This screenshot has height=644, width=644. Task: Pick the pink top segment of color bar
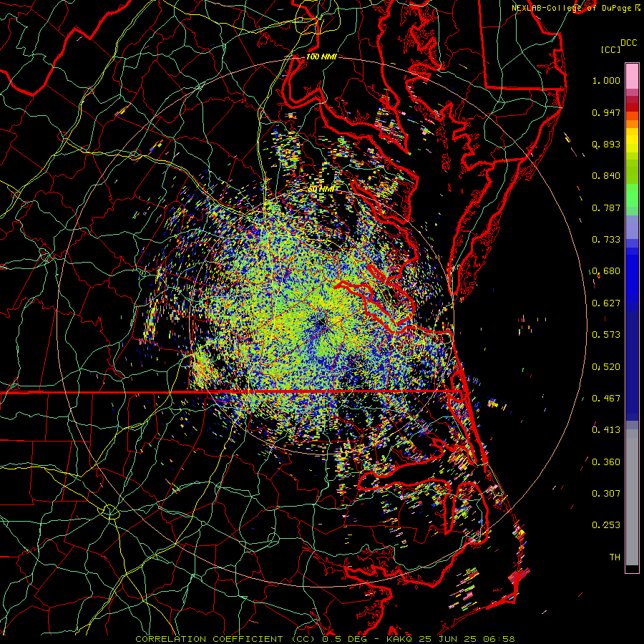point(632,77)
